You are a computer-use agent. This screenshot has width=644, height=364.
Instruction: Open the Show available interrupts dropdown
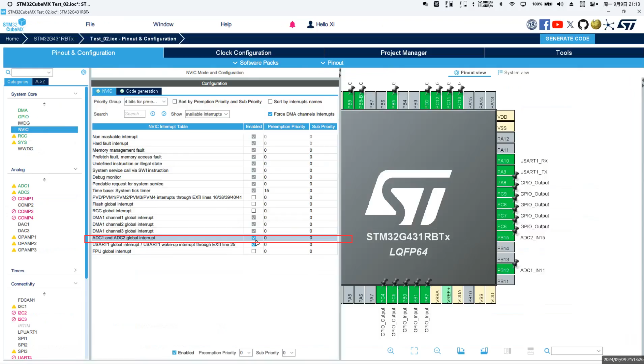(x=207, y=114)
